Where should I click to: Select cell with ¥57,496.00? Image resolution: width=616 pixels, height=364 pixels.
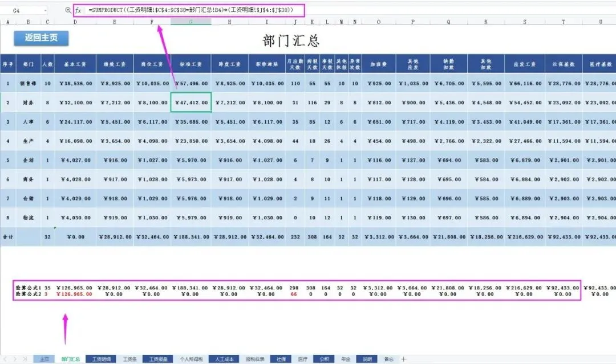point(191,83)
